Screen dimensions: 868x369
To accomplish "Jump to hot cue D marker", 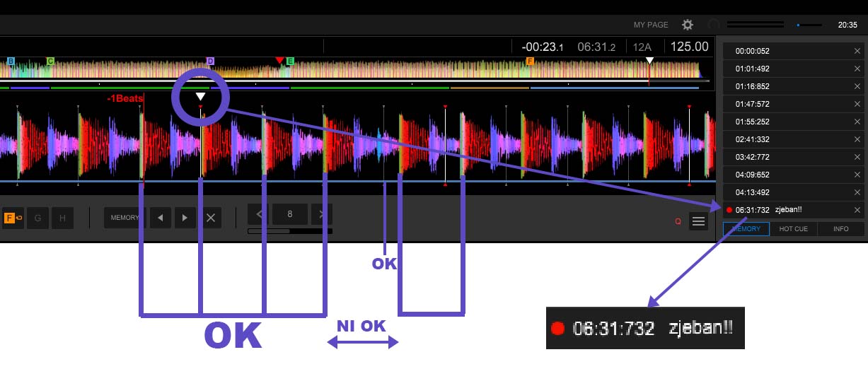I will tap(210, 61).
